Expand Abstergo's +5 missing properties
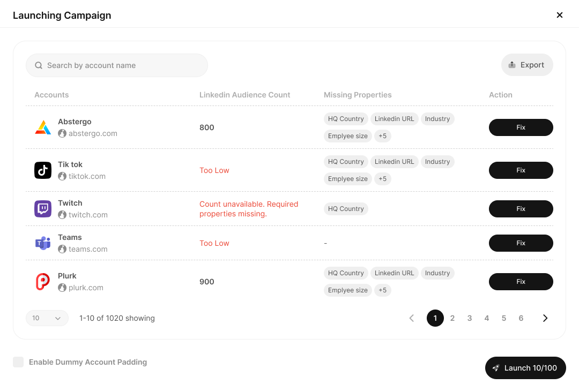 382,136
